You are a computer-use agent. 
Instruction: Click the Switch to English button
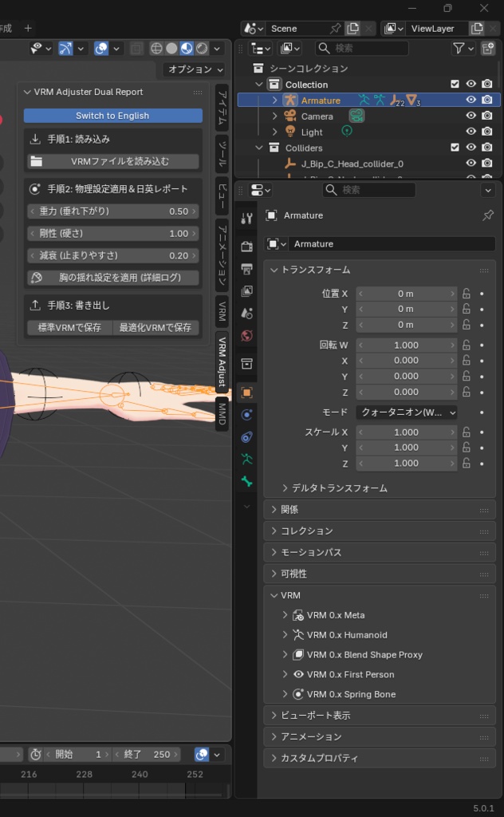[x=113, y=116]
